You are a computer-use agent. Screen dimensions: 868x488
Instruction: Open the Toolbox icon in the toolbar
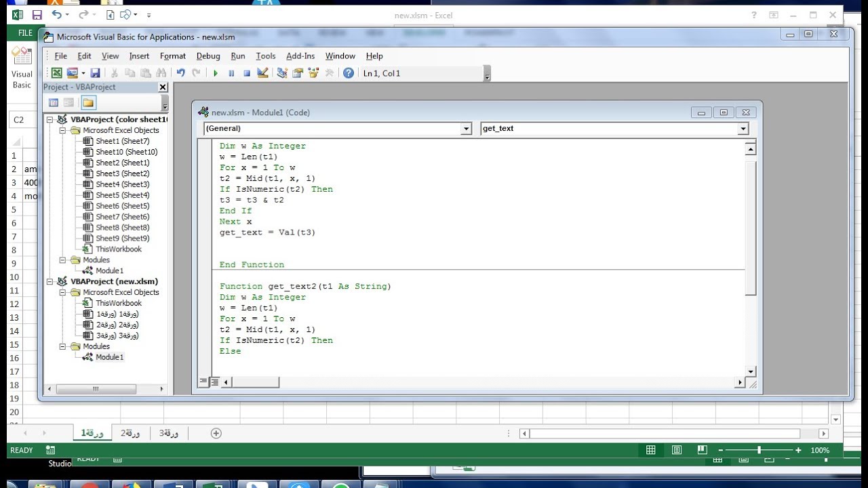tap(330, 73)
